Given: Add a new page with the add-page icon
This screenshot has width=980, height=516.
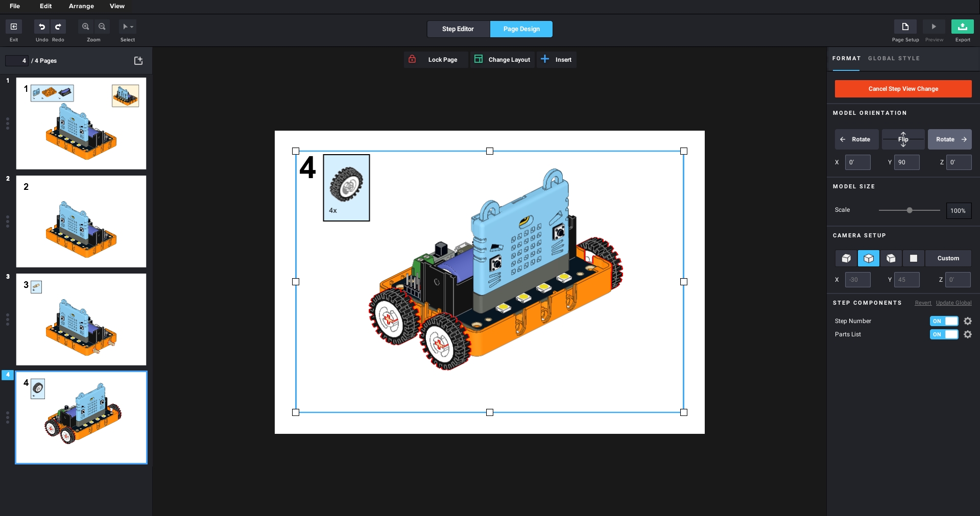Looking at the screenshot, I should (x=138, y=61).
